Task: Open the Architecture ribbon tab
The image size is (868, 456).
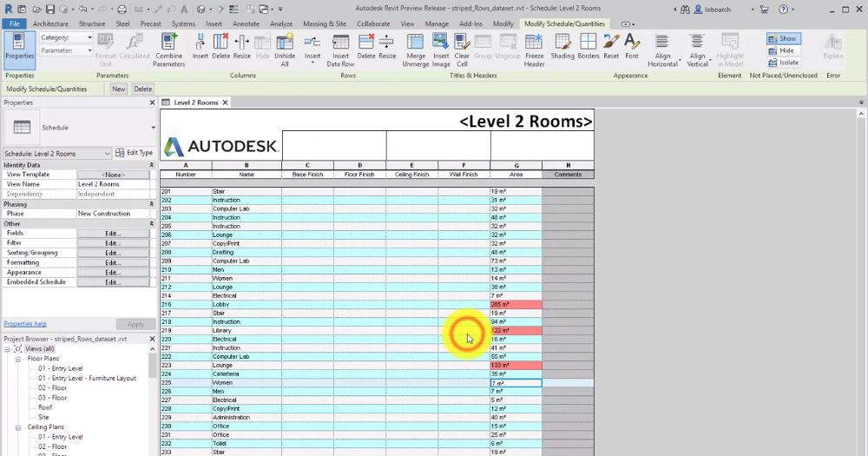Action: (50, 23)
